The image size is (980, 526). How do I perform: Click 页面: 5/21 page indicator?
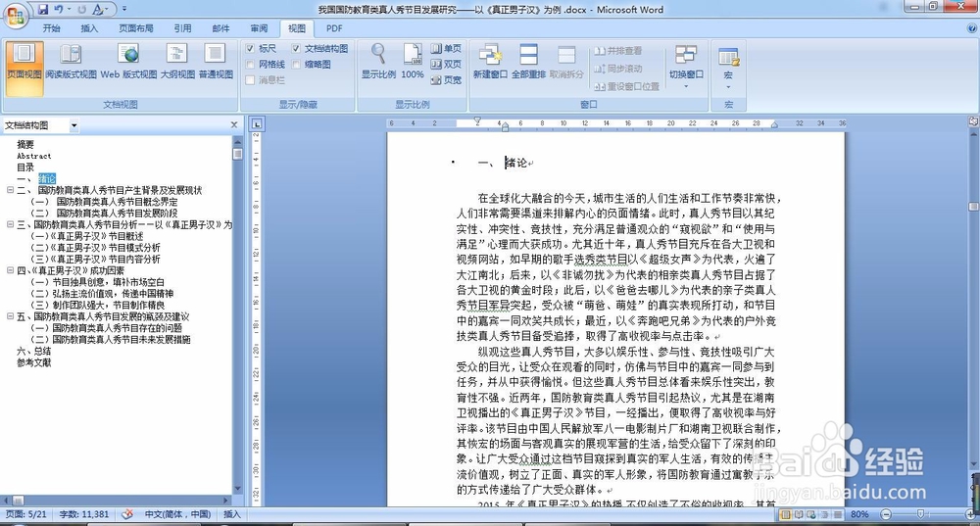26,514
